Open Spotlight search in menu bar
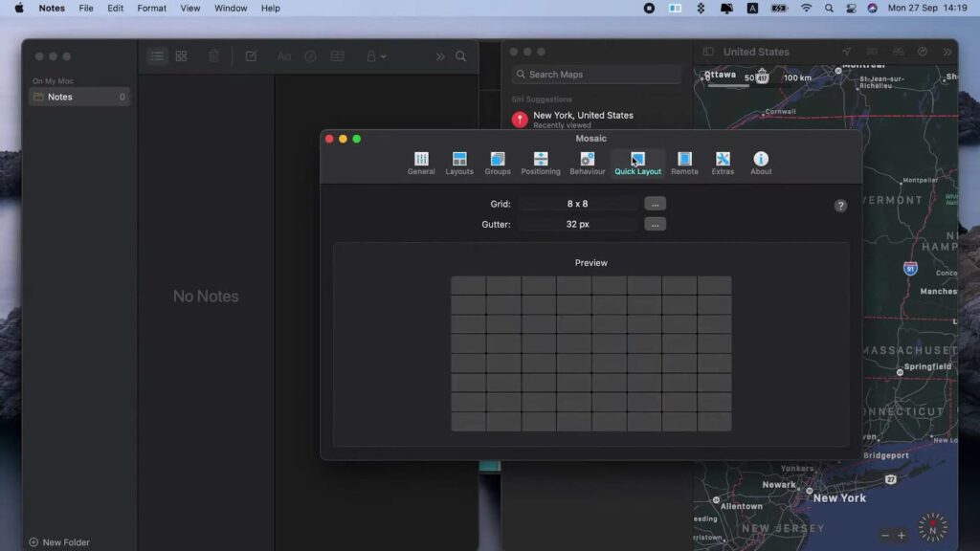Viewport: 980px width, 551px height. tap(829, 8)
